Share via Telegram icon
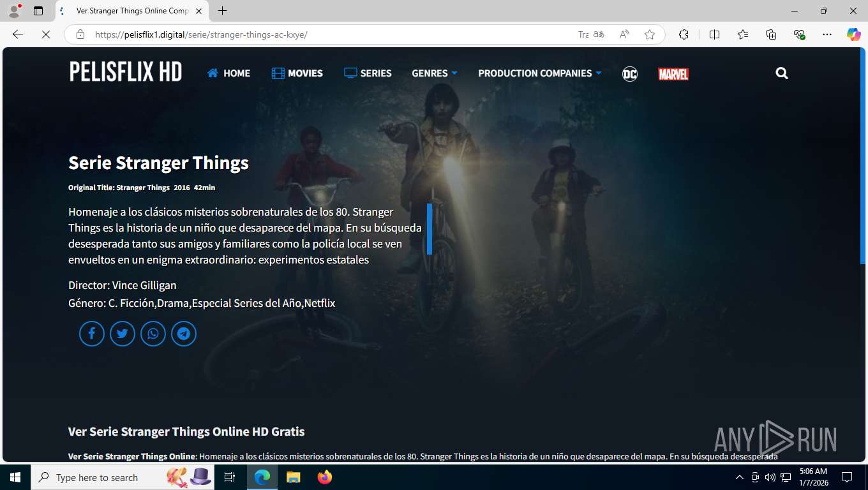 pyautogui.click(x=184, y=334)
